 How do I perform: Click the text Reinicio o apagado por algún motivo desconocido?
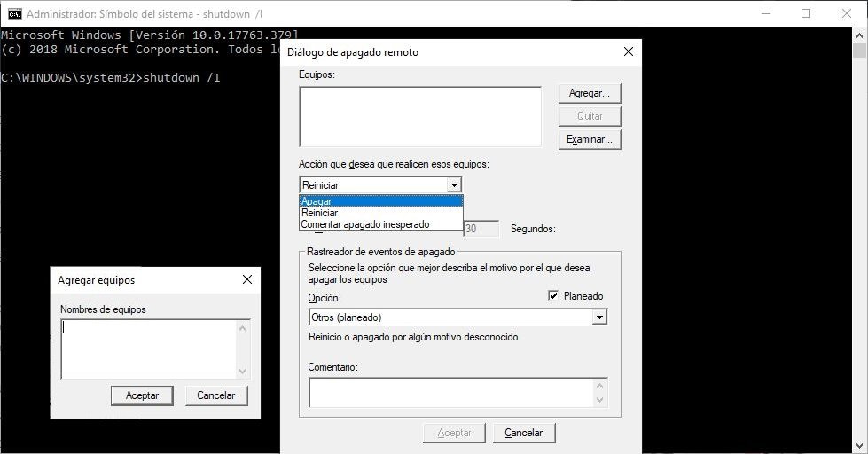[x=413, y=337]
